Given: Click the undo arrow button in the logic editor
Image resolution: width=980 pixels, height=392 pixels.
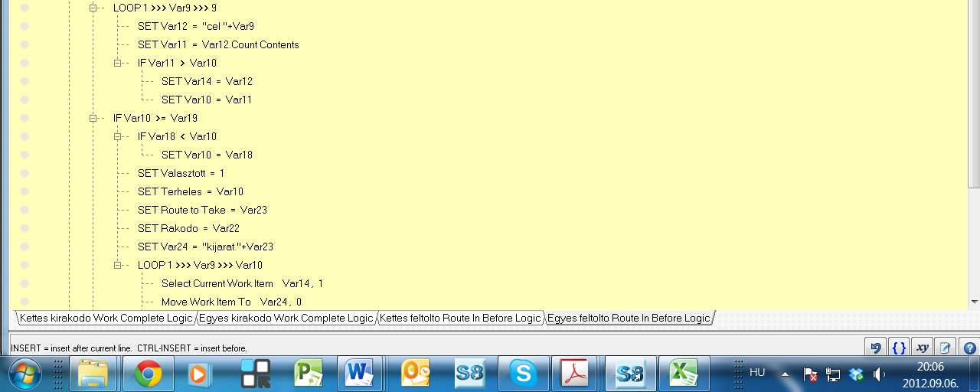Looking at the screenshot, I should [x=876, y=348].
